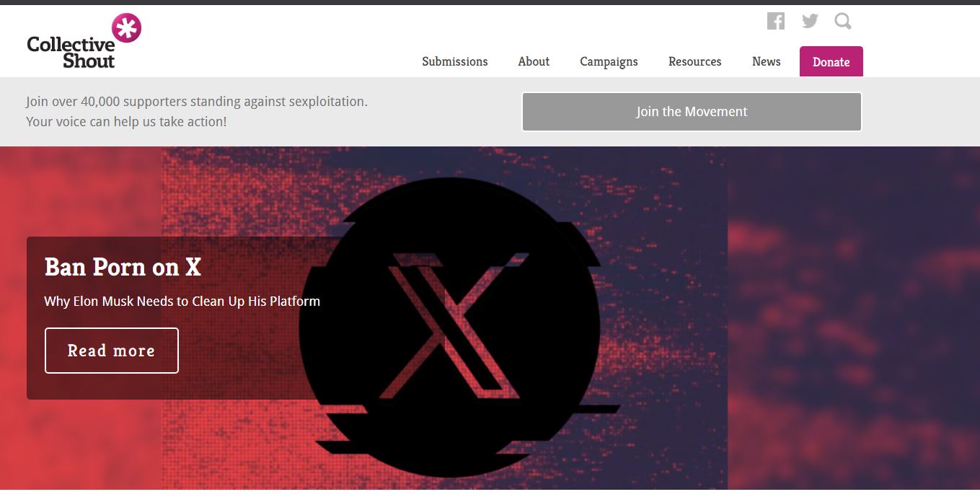Click 'Join over 40,000 supporters' text
980x497 pixels.
(x=105, y=102)
